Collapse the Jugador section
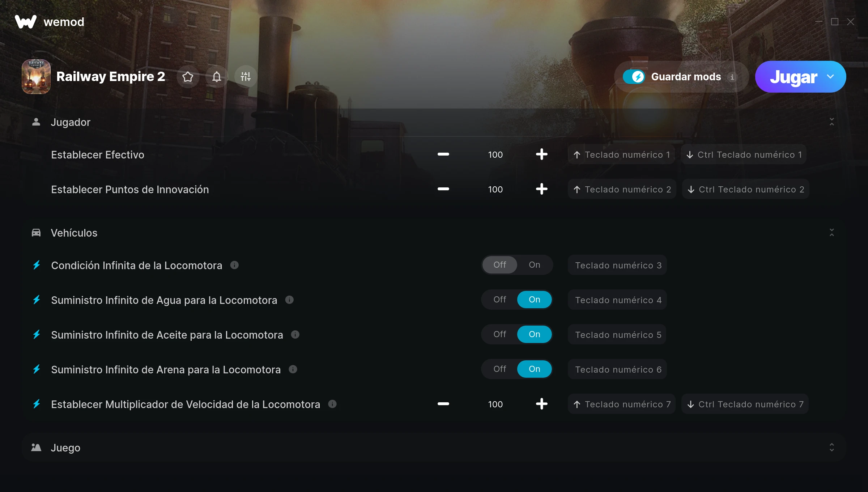The width and height of the screenshot is (868, 492). (x=832, y=122)
